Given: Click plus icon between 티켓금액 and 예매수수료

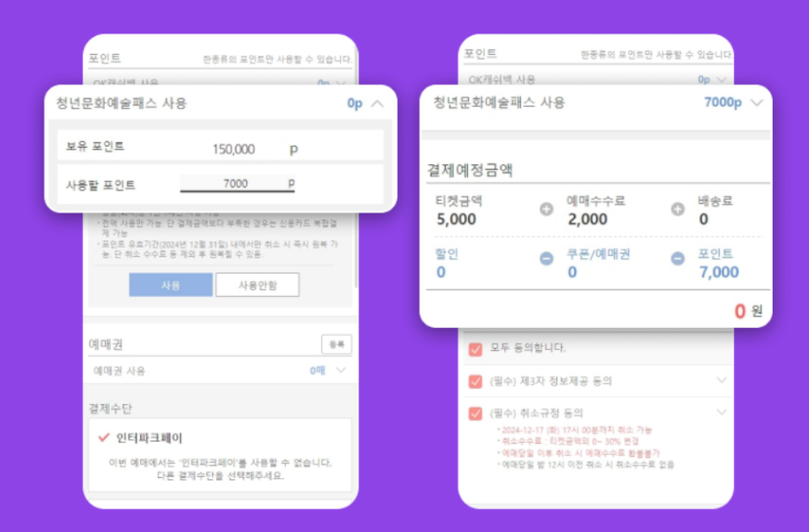Looking at the screenshot, I should point(546,209).
